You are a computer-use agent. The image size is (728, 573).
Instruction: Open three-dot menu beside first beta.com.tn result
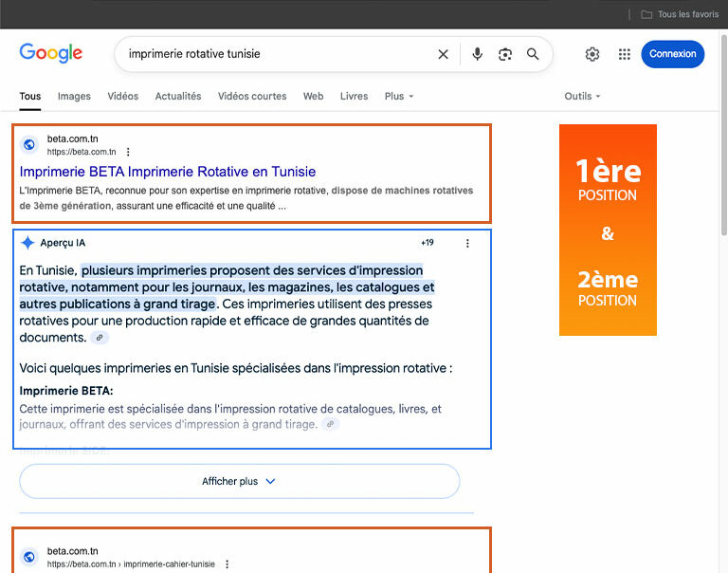[x=129, y=152]
